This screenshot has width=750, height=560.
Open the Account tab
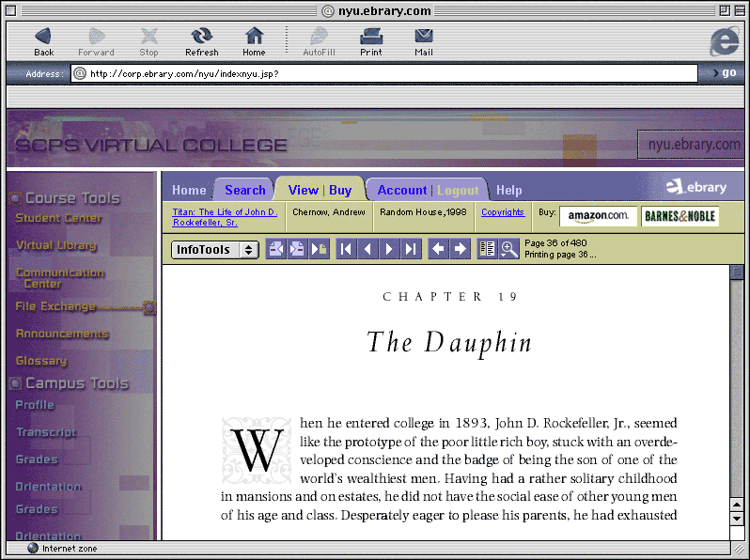click(x=401, y=190)
